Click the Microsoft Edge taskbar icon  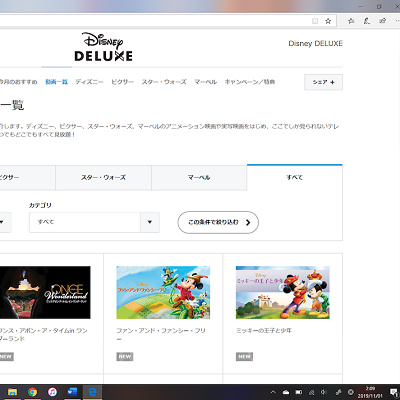pyautogui.click(x=92, y=392)
